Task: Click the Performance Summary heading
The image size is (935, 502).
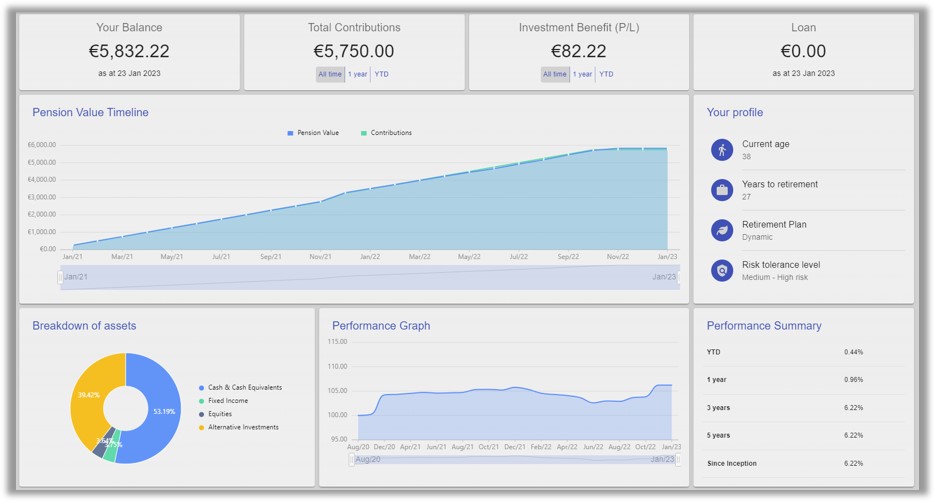Action: pyautogui.click(x=764, y=326)
